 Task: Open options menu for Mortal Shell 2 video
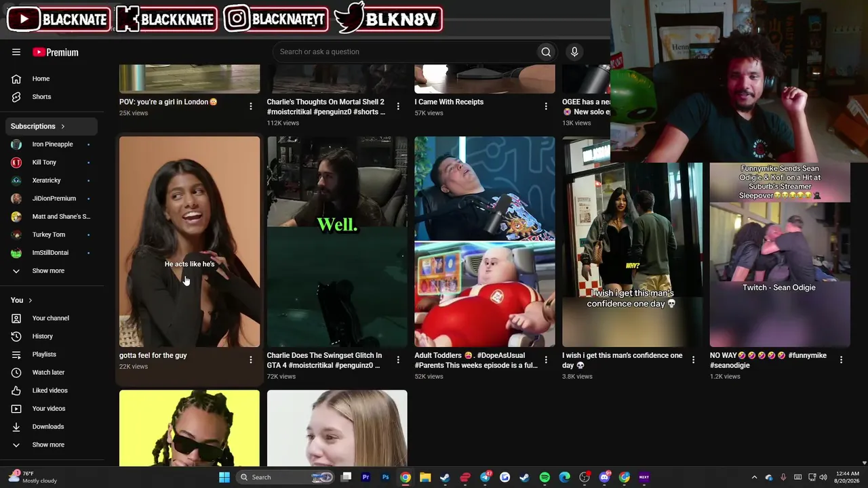tap(398, 106)
